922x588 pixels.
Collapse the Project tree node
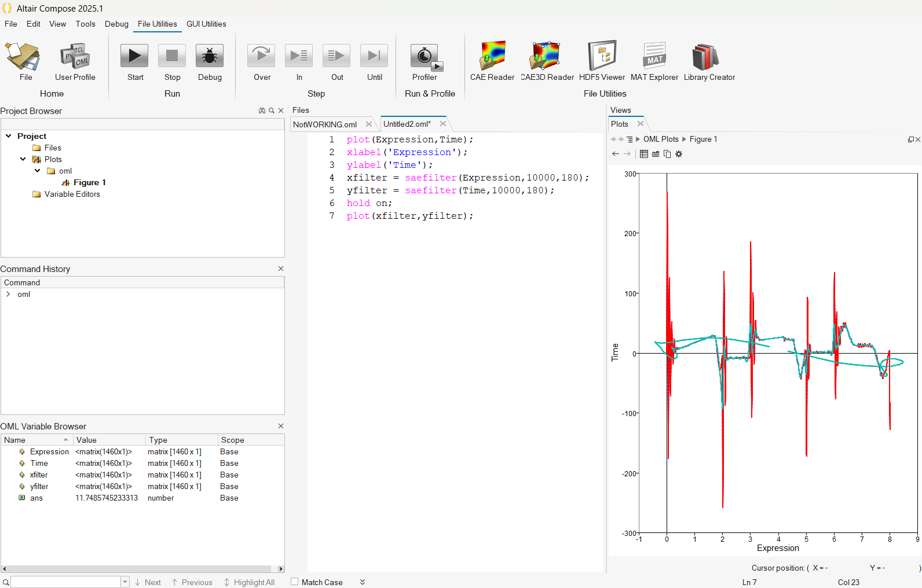pos(9,136)
